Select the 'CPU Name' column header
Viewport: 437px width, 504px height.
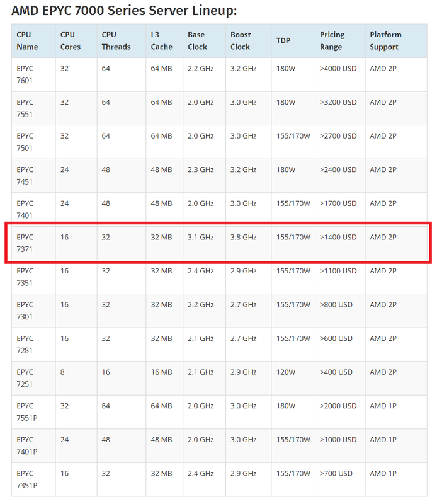pyautogui.click(x=33, y=41)
